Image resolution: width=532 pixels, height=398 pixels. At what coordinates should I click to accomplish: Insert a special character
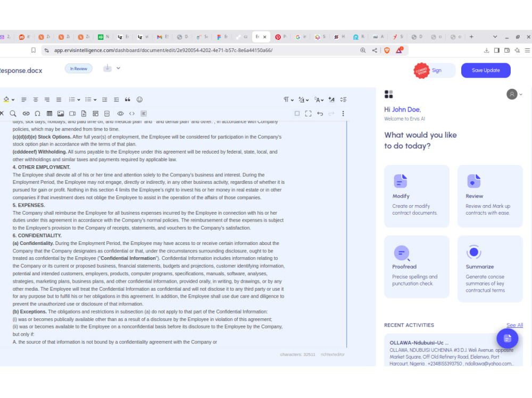point(38,114)
